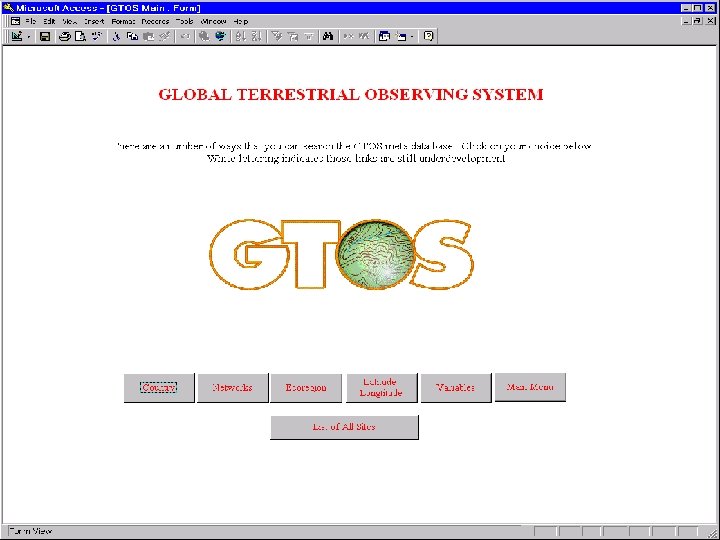Open the View menu
This screenshot has width=720, height=540.
[x=70, y=21]
